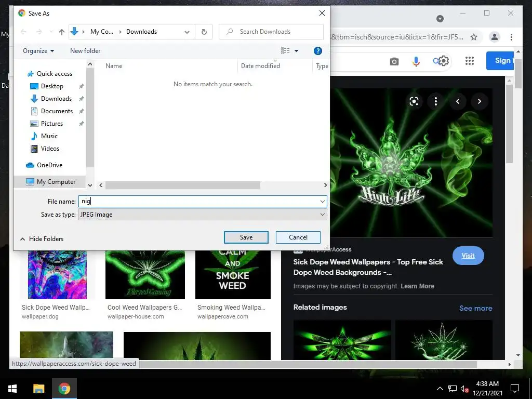Show hidden tray icons
The width and height of the screenshot is (532, 399).
coord(440,389)
